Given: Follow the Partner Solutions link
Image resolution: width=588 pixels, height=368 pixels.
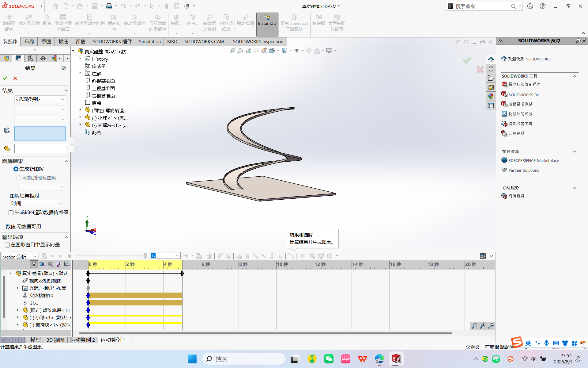Looking at the screenshot, I should click(523, 170).
